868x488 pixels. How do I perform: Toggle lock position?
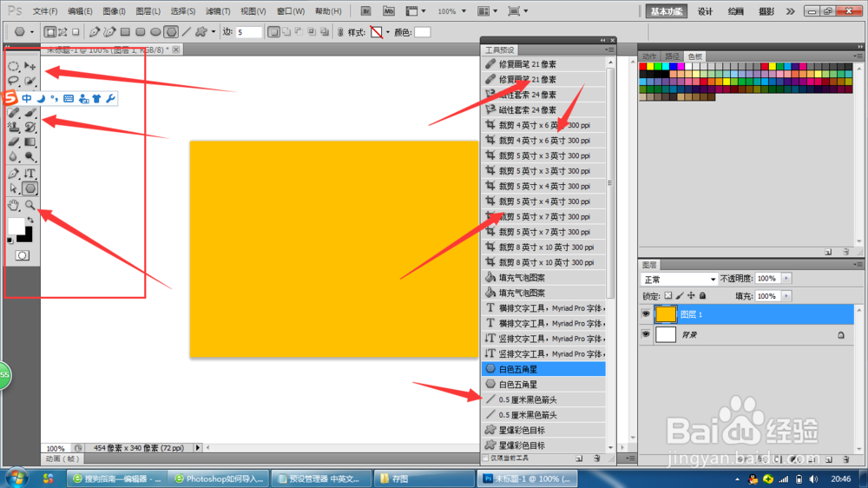coord(691,296)
